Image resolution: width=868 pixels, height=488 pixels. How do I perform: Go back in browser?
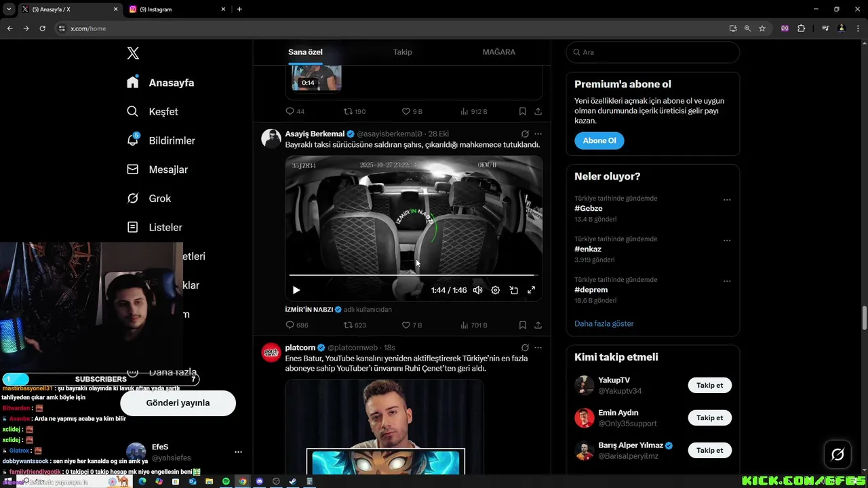(x=9, y=28)
